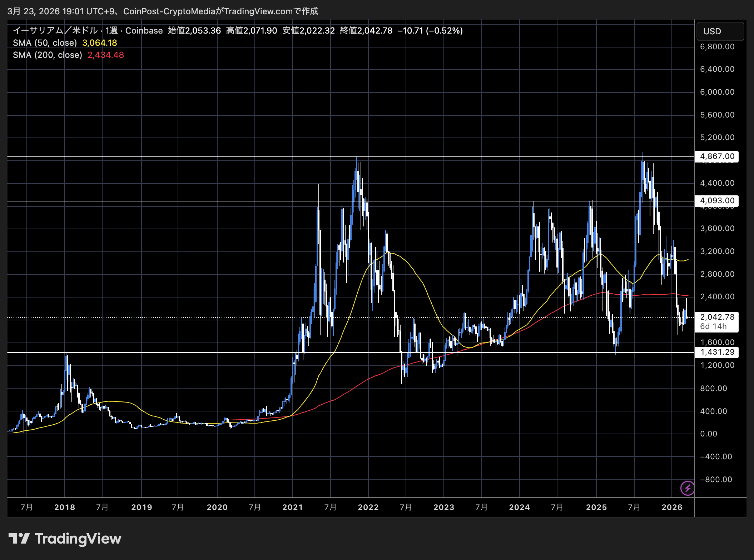Click the TradingView logo icon
754x560 pixels.
coord(19,538)
